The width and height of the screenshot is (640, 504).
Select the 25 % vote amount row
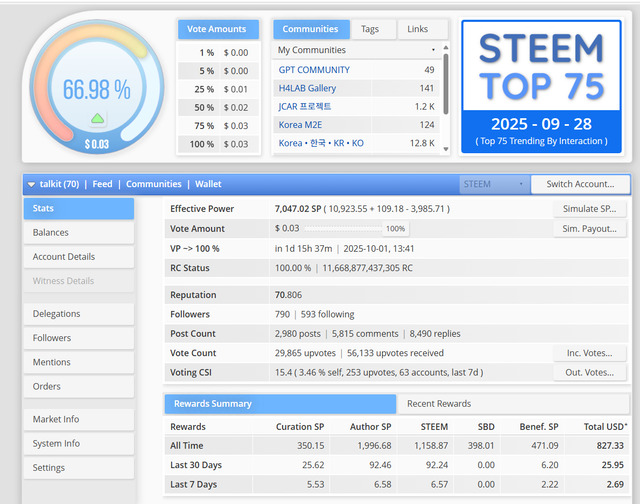(218, 89)
